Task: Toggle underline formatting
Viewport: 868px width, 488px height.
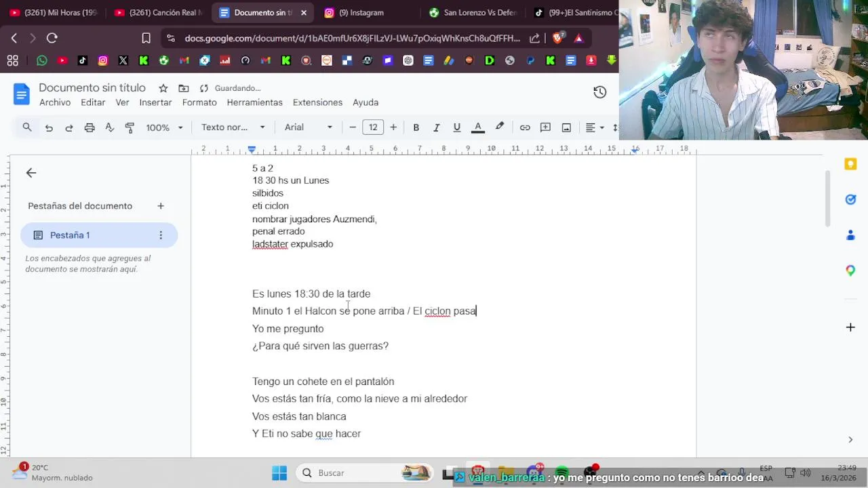Action: click(x=457, y=127)
